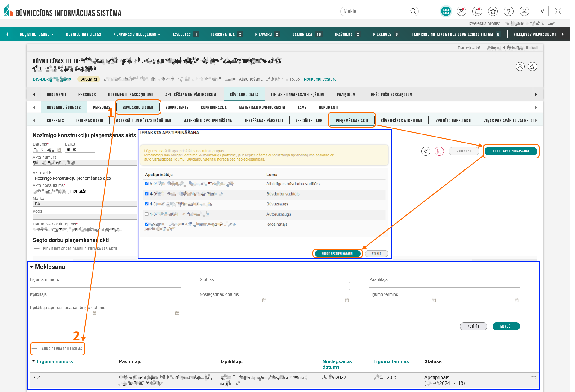Enable the Autoruzraugs approver checkbox

pyautogui.click(x=147, y=214)
